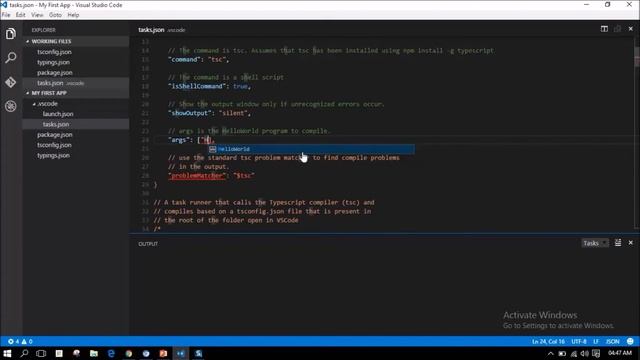This screenshot has width=640, height=360.
Task: Open Task View on taskbar
Action: coord(41,353)
